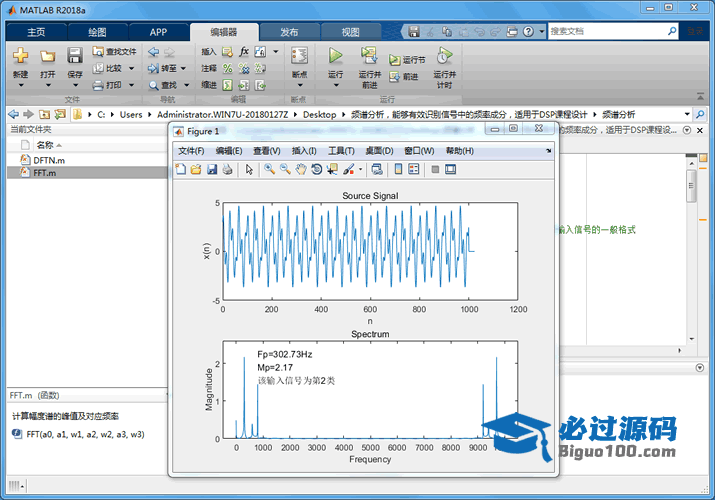
Task: Collapse the ribbon with the minimize toolstrip arrow
Action: click(700, 96)
